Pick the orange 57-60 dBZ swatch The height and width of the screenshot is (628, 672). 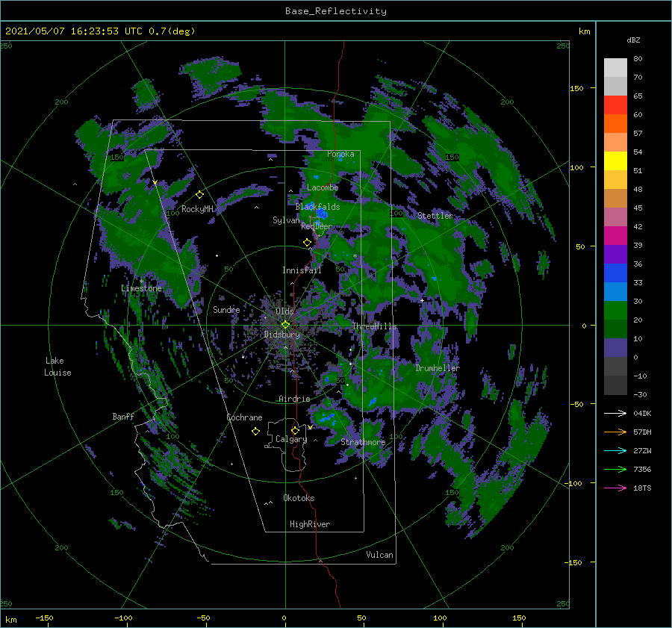615,123
